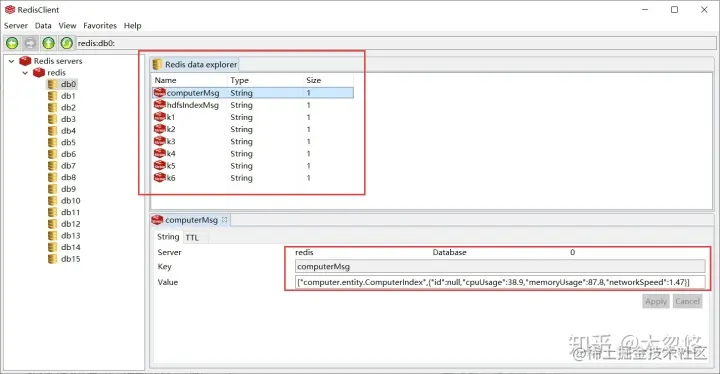
Task: Click the size value 1 for k6
Action: pyautogui.click(x=309, y=178)
